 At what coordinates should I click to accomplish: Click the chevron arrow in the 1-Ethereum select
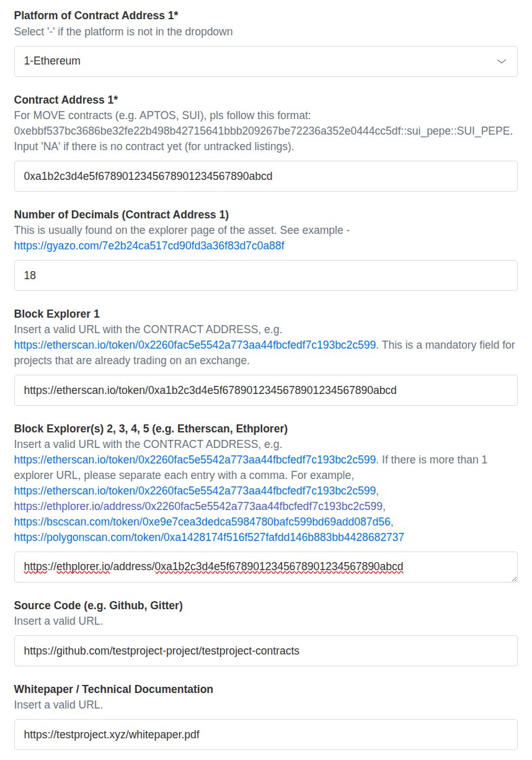coord(502,61)
